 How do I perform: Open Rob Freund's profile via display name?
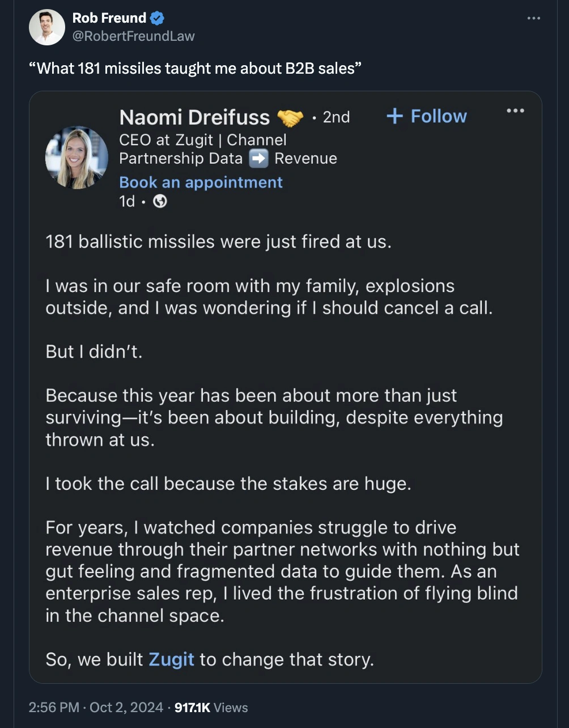pyautogui.click(x=109, y=18)
